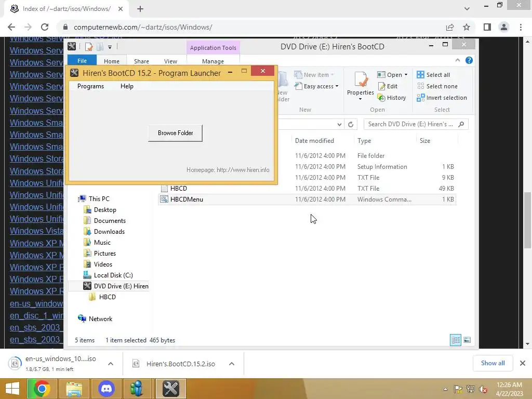Reload the Chrome page
The image size is (532, 399).
(x=45, y=27)
